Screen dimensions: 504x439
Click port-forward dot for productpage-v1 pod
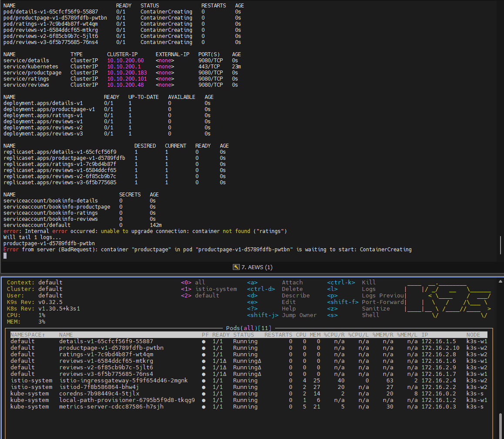tap(204, 348)
